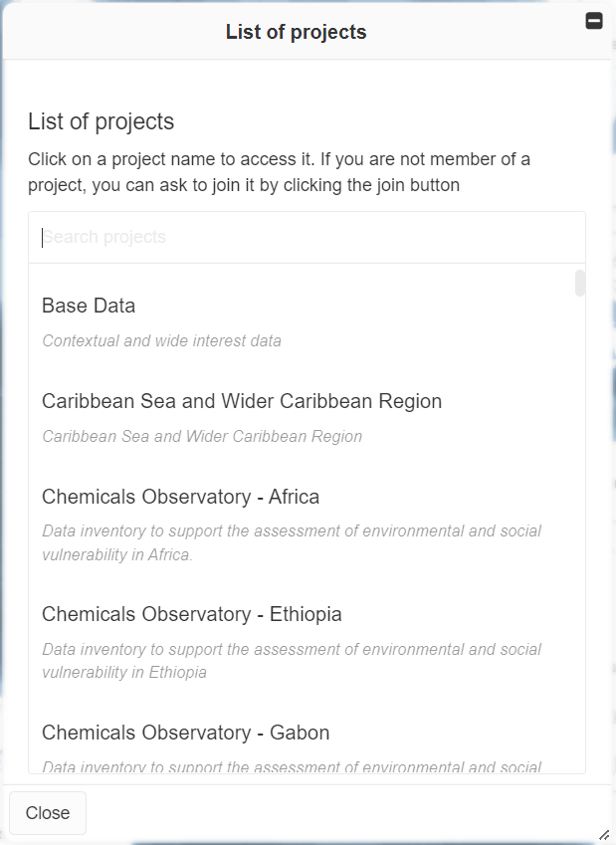Collapse the dialog with the minus icon

pos(594,21)
